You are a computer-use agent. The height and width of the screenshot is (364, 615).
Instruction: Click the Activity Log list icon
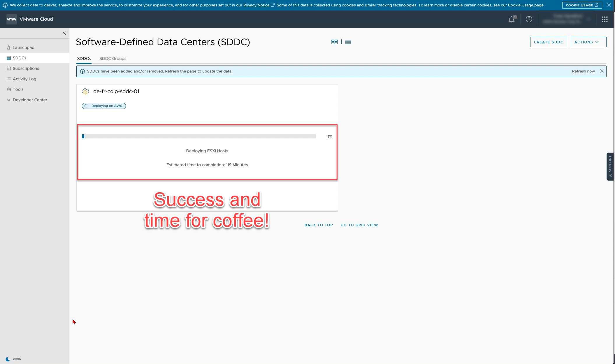coord(9,79)
